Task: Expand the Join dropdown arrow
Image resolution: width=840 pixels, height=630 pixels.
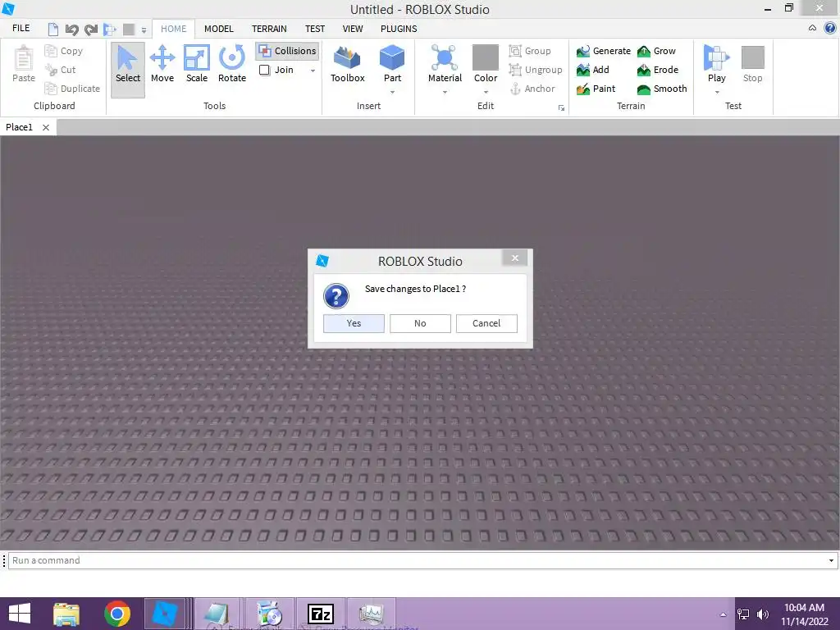Action: (x=313, y=71)
